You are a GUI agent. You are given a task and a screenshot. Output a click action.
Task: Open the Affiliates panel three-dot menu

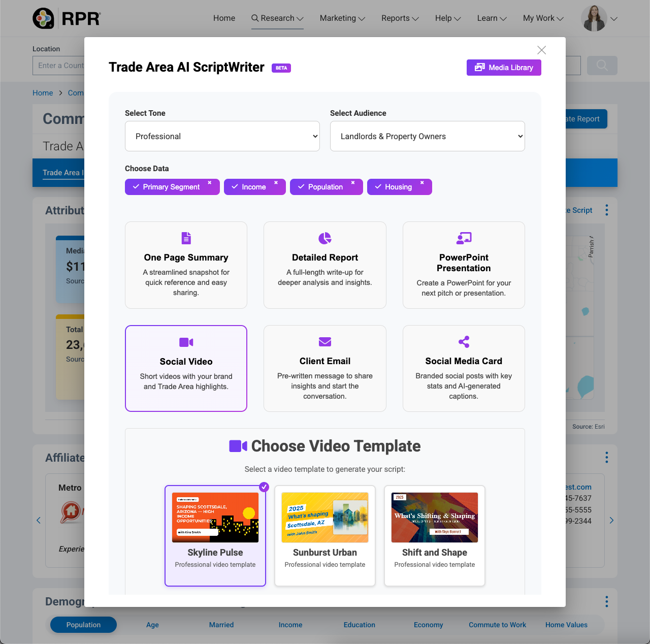606,458
